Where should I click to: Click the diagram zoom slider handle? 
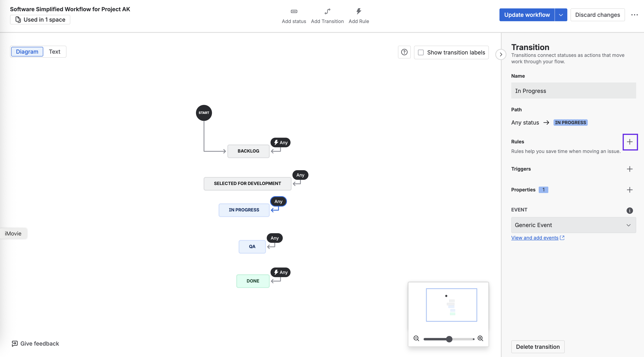point(449,339)
